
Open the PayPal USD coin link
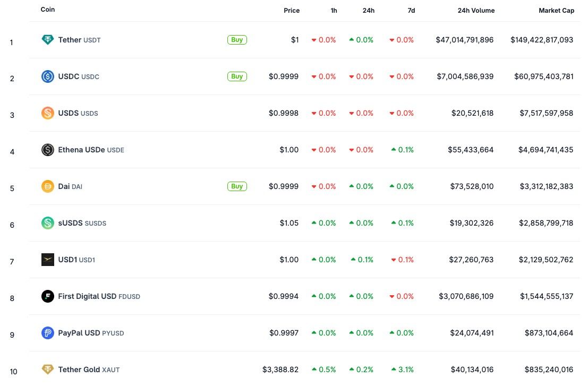point(91,333)
